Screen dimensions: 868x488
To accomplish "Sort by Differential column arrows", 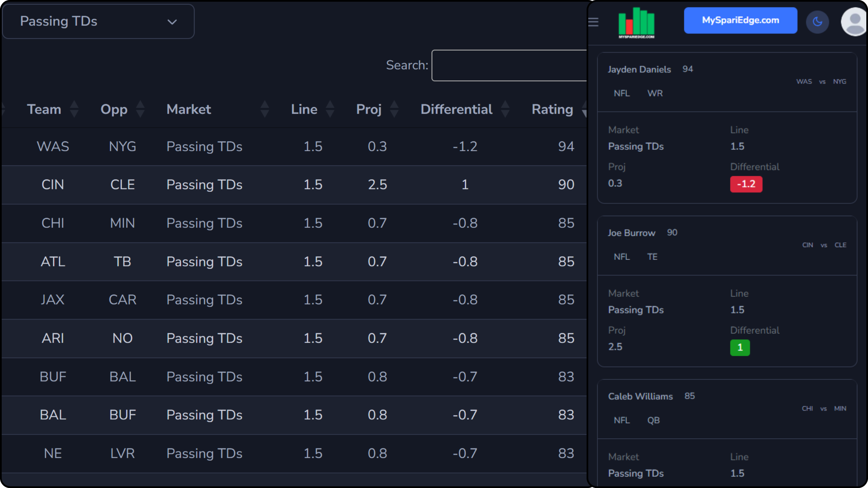I will tap(505, 109).
